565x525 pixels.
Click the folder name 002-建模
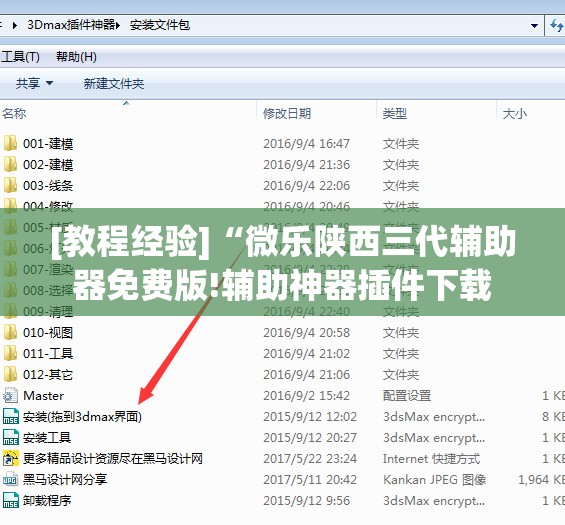click(x=48, y=165)
